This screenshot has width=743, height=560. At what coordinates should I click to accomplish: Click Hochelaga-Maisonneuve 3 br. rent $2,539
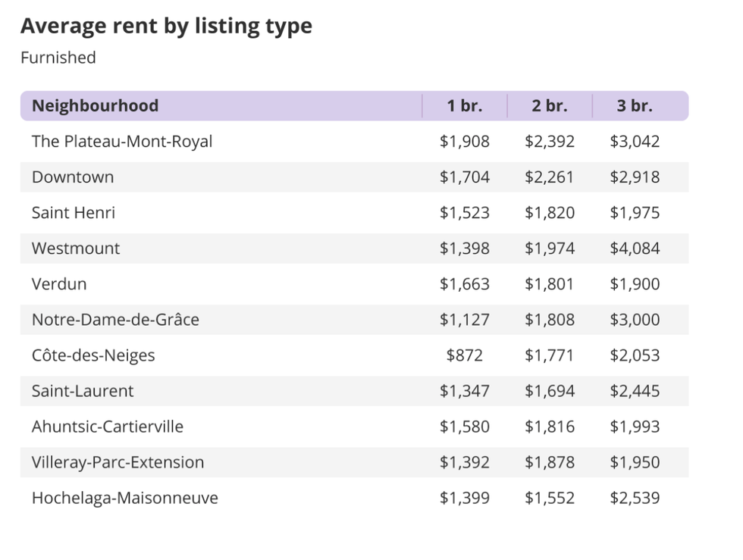(x=635, y=498)
